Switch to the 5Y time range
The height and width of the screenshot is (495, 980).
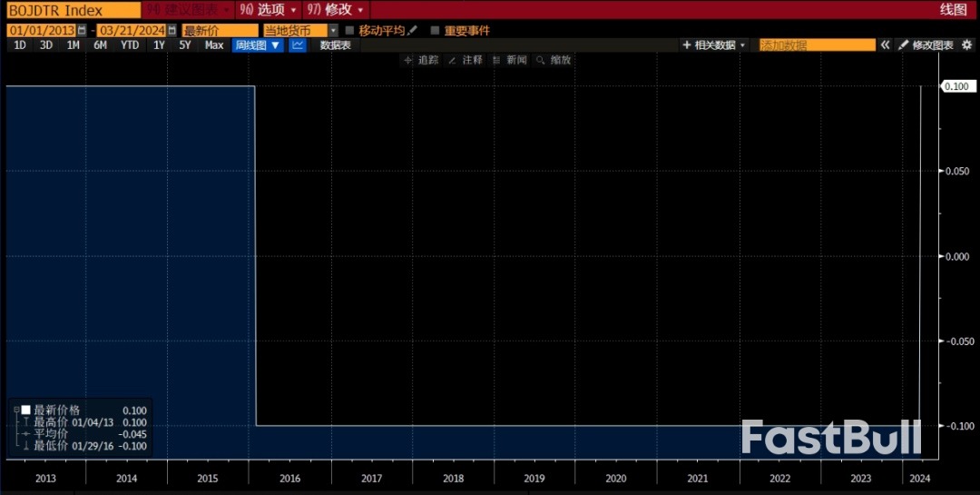[x=185, y=45]
